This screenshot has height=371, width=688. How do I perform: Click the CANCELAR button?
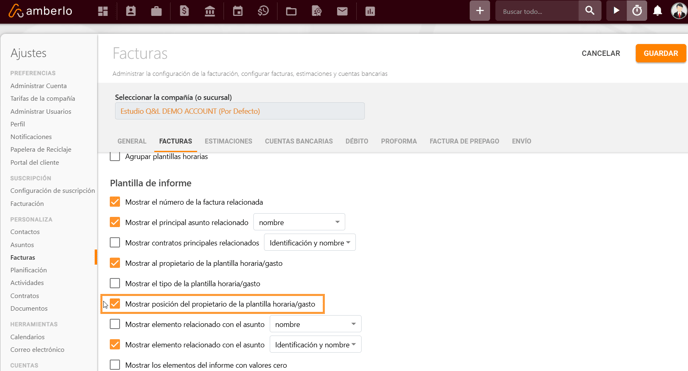(x=601, y=53)
